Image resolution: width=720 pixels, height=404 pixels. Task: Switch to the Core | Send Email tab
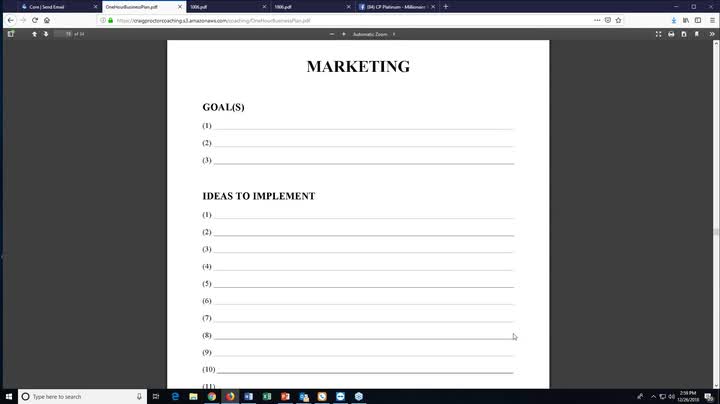tap(50, 6)
